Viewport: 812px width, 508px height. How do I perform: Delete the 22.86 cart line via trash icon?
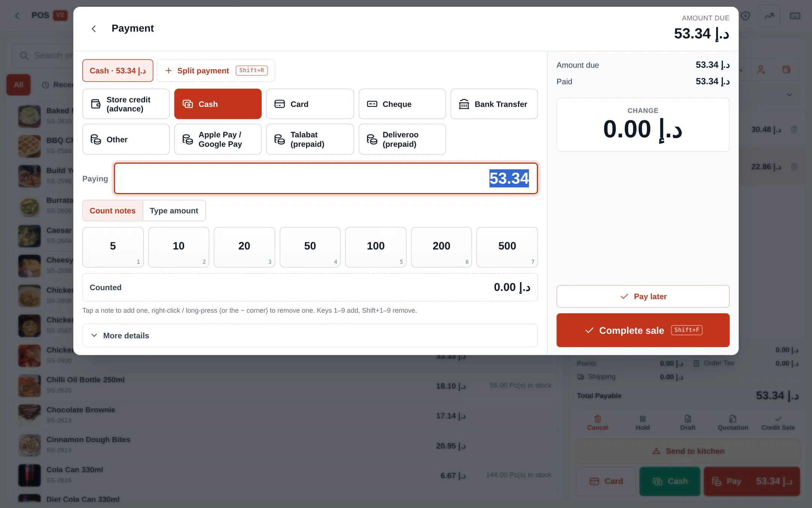coord(794,167)
